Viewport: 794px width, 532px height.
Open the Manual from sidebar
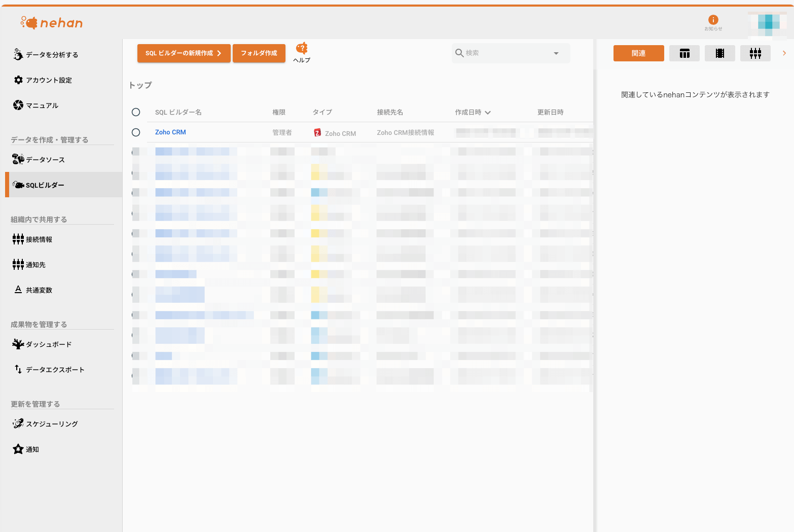(42, 105)
